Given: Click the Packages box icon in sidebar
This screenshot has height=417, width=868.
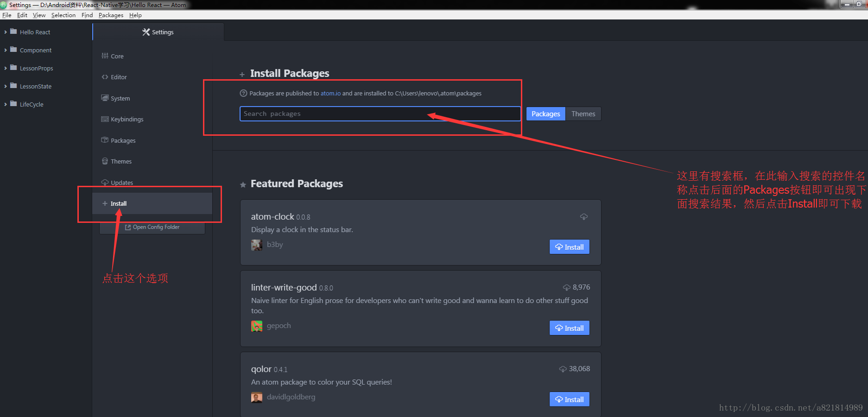Looking at the screenshot, I should pyautogui.click(x=105, y=140).
